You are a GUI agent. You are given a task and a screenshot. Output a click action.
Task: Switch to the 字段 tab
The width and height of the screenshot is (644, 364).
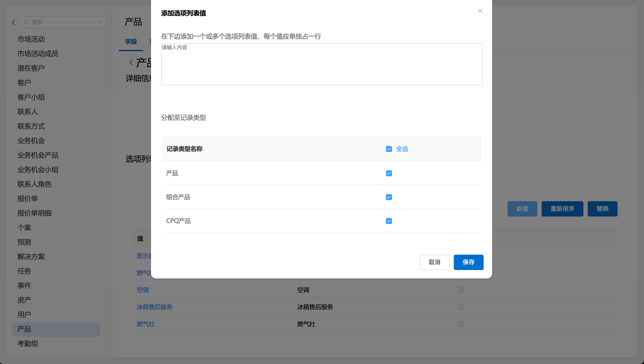[x=131, y=42]
